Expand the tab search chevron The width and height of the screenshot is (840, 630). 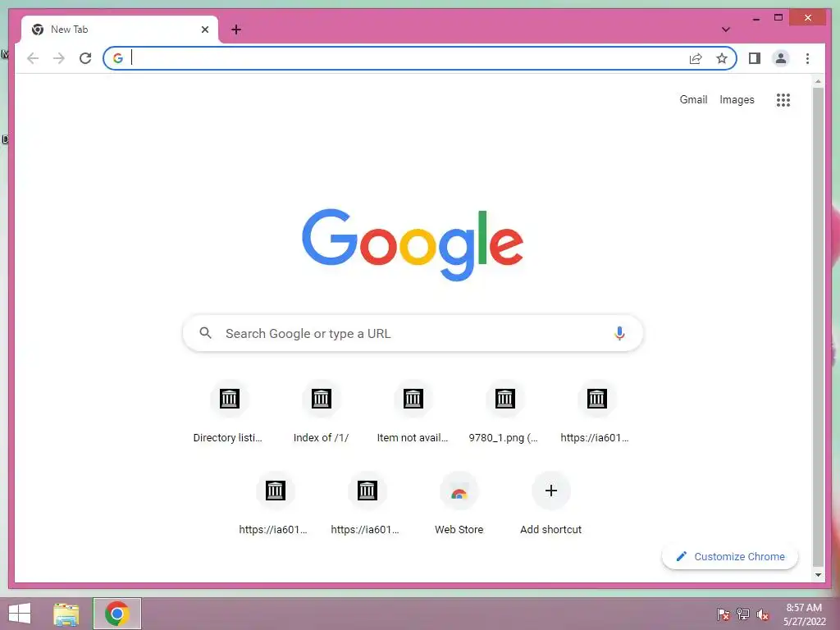pos(725,30)
